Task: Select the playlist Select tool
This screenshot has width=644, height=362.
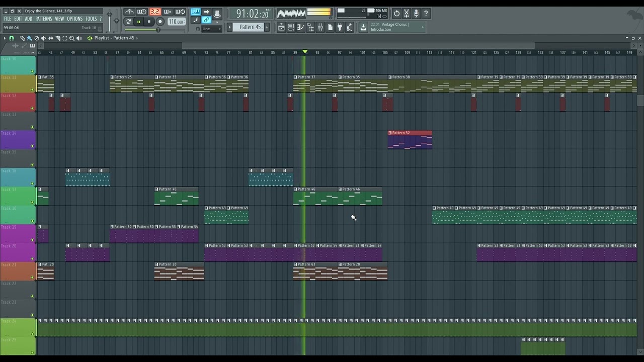Action: point(65,38)
